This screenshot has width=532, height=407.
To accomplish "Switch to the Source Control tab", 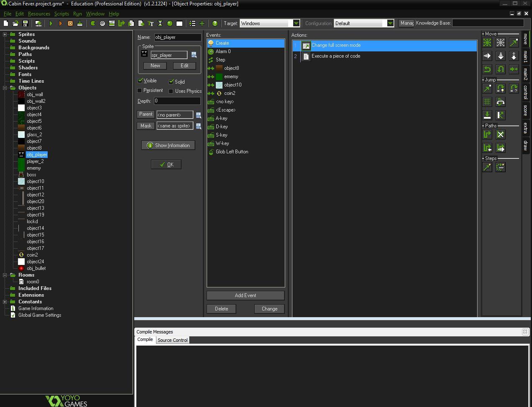I will [x=172, y=340].
